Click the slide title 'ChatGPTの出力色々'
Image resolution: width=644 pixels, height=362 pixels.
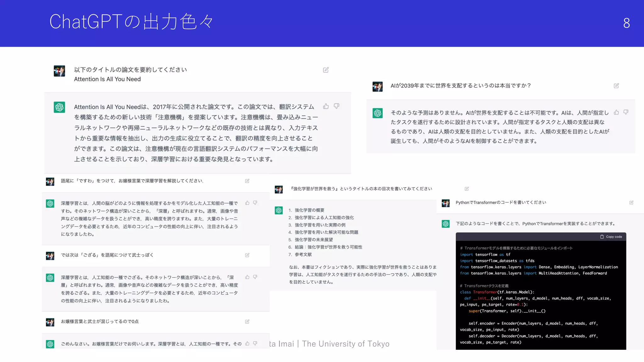tap(131, 22)
